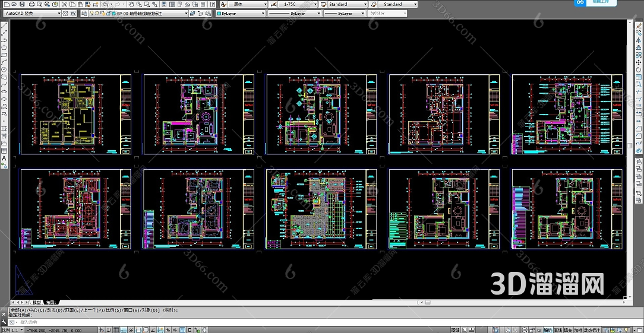Open the multileader style Standard dropdown
The image size is (644, 333).
click(x=397, y=4)
